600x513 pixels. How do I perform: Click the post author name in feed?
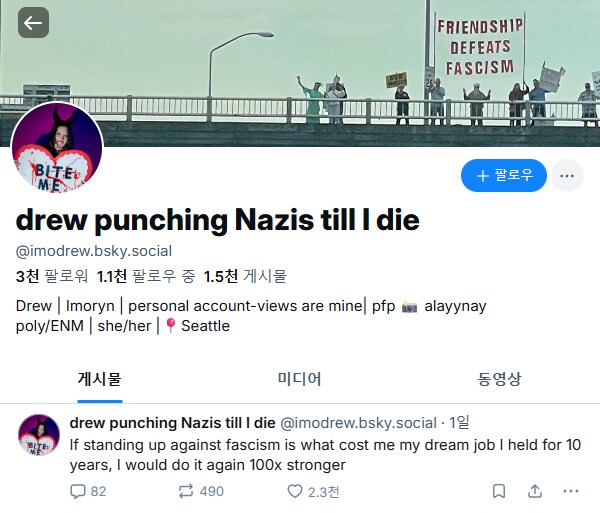tap(172, 422)
